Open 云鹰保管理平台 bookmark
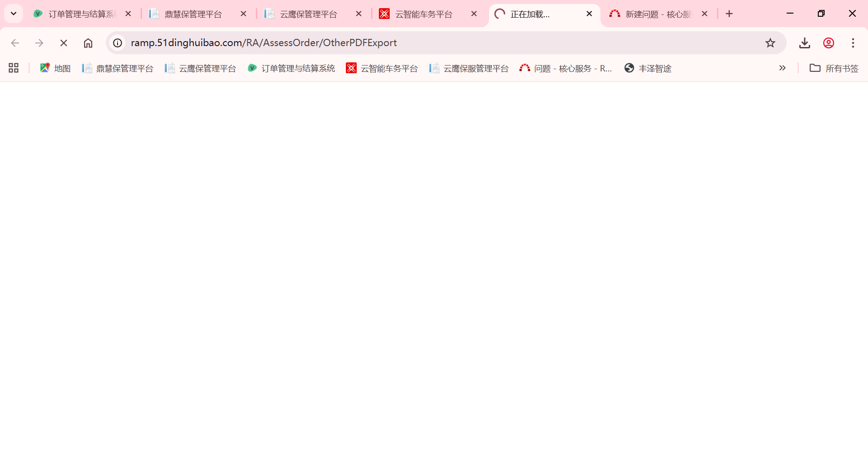This screenshot has height=461, width=868. coord(200,68)
